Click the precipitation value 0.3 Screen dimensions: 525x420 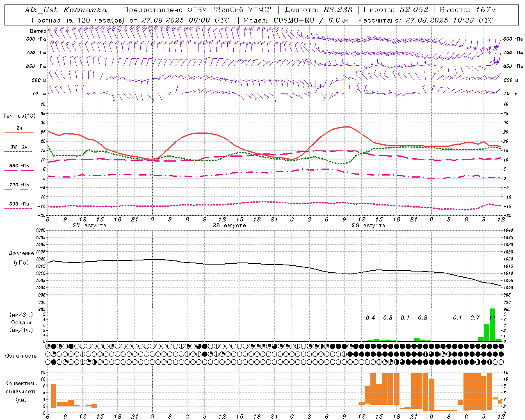(x=388, y=318)
